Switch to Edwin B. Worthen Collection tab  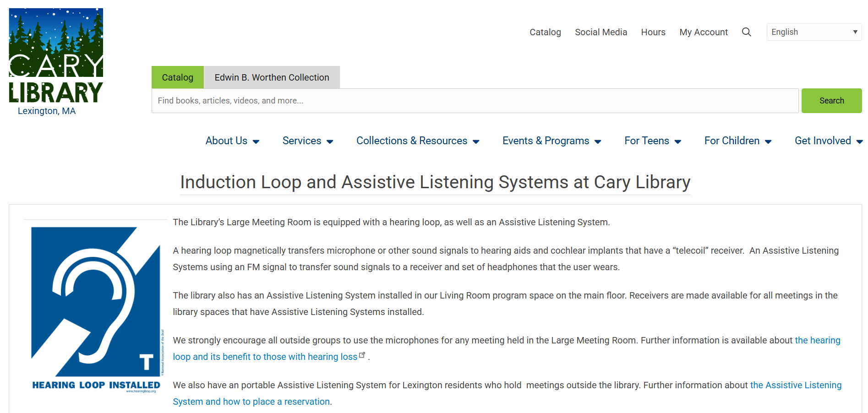pyautogui.click(x=272, y=77)
